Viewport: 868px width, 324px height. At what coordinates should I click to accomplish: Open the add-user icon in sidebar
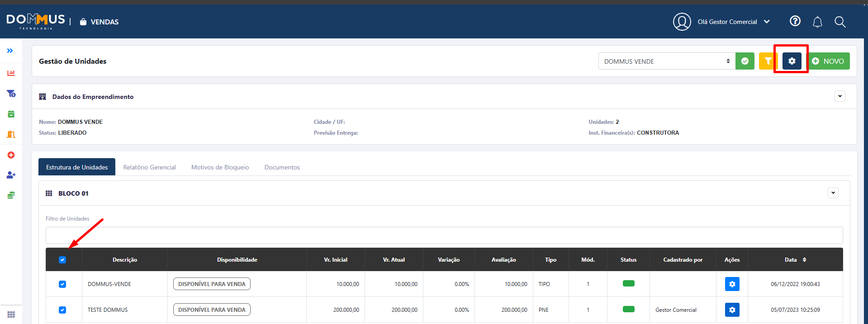pos(11,175)
